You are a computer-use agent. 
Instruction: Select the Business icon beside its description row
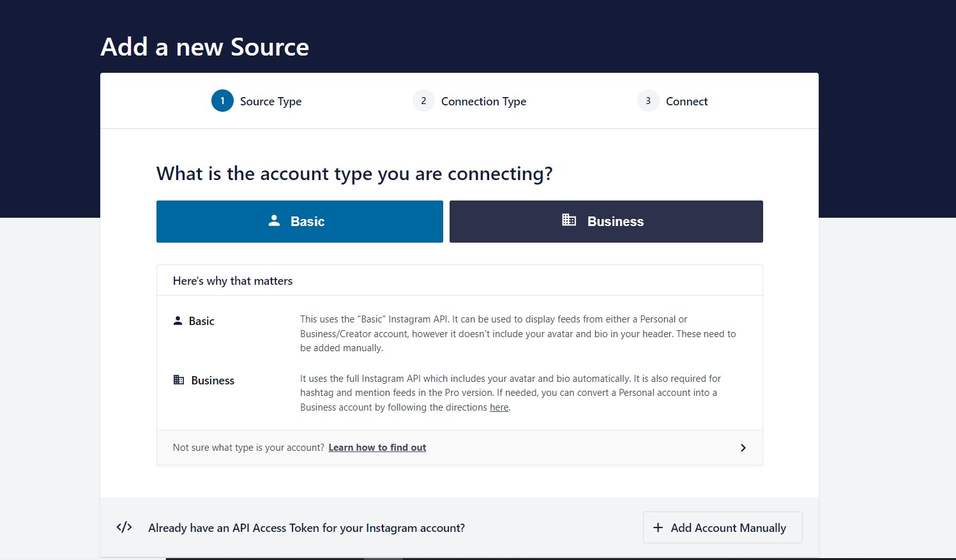pos(178,379)
